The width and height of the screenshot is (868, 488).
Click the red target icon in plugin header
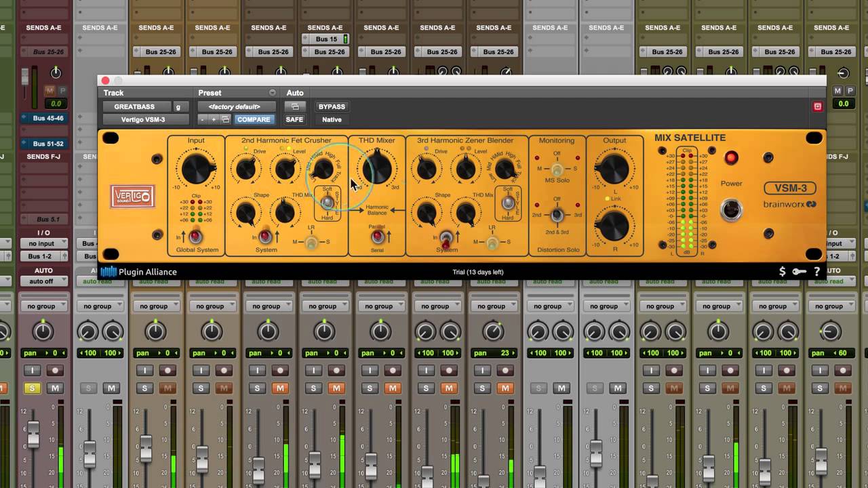click(817, 106)
